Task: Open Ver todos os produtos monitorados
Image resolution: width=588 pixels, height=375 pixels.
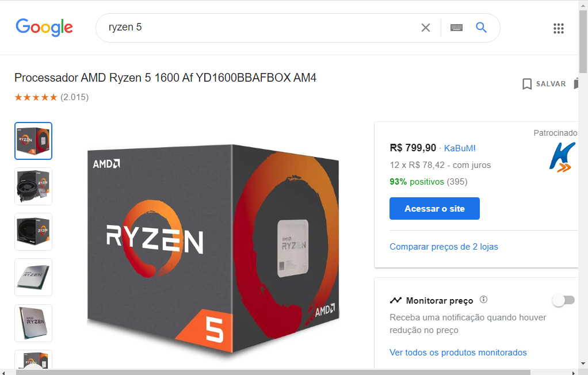Action: [x=458, y=353]
